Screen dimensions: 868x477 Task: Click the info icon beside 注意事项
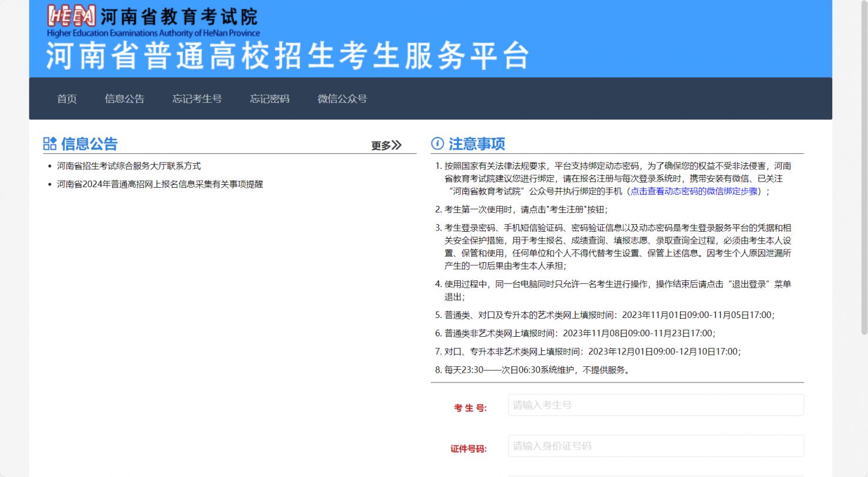[x=438, y=144]
